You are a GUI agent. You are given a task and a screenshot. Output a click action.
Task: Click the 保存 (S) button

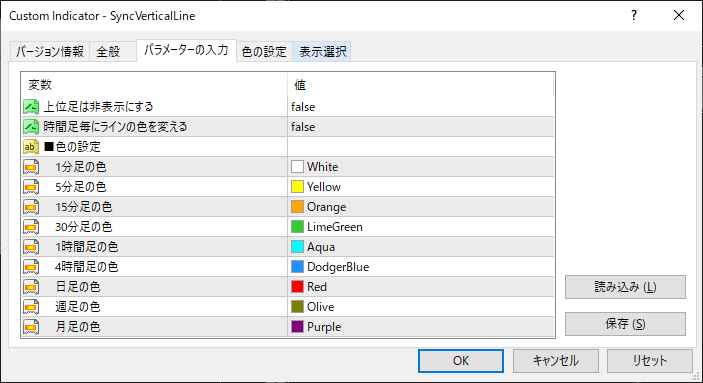click(x=625, y=324)
